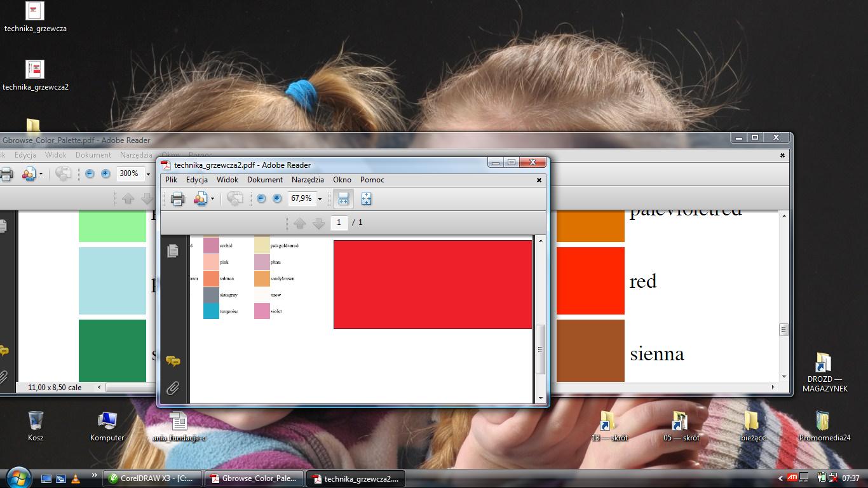Click the large red rectangle in the document
868x488 pixels.
[x=432, y=284]
